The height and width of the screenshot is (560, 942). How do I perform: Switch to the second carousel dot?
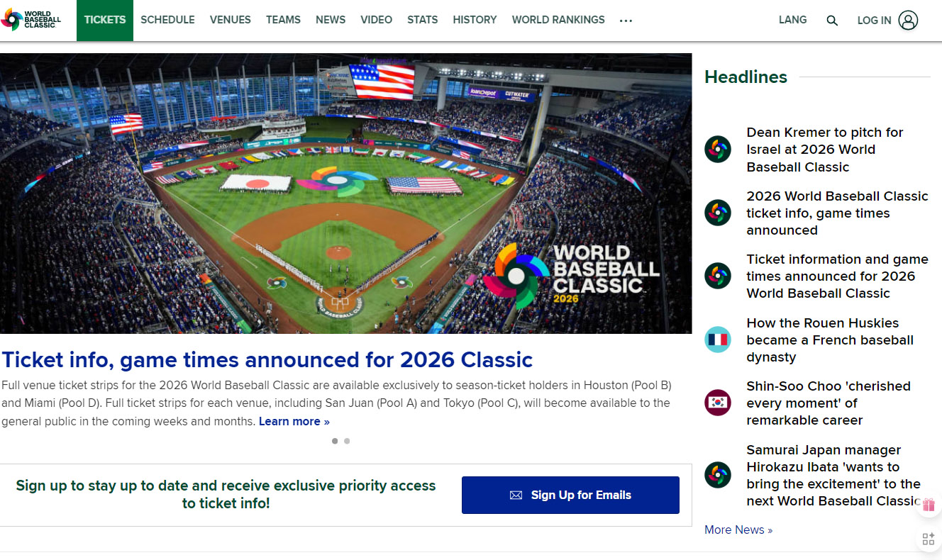pos(347,441)
